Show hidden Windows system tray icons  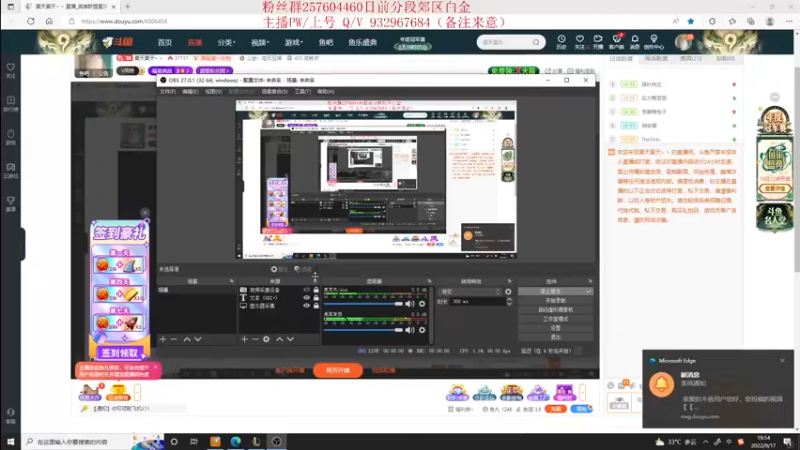click(706, 442)
